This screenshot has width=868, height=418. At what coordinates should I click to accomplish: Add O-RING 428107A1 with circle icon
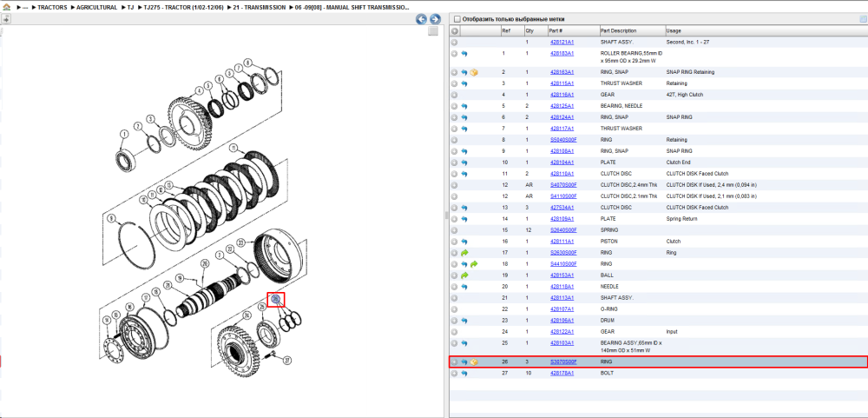[x=455, y=309]
